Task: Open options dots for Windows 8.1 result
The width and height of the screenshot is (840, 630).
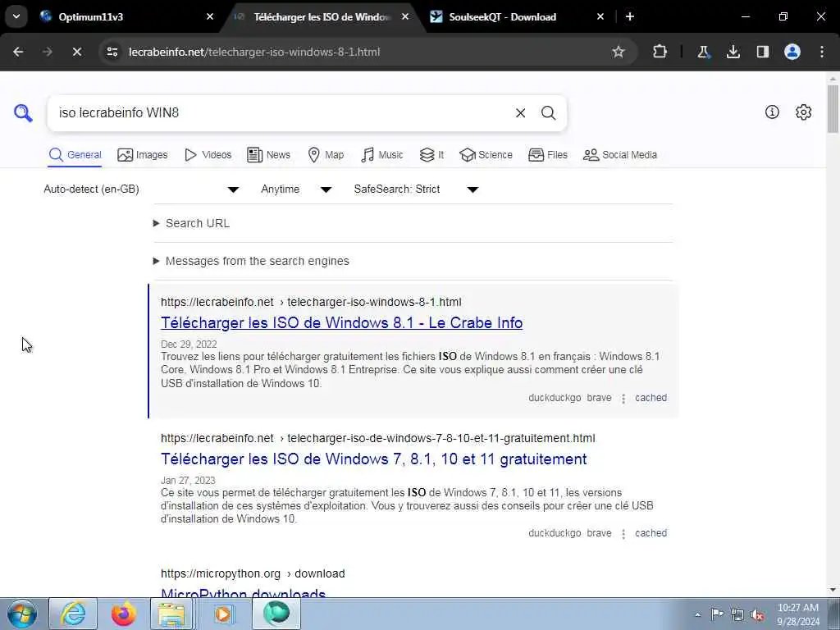Action: [x=623, y=399]
